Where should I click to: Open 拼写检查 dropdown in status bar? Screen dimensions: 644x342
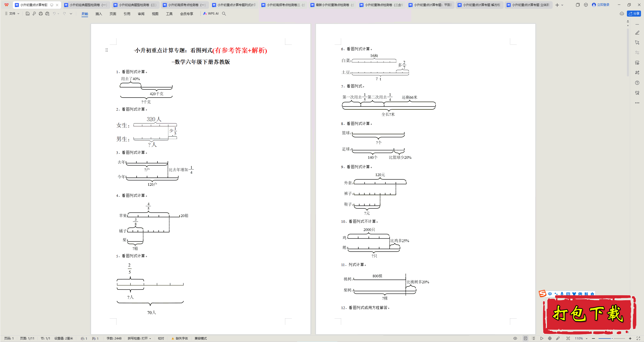point(139,338)
